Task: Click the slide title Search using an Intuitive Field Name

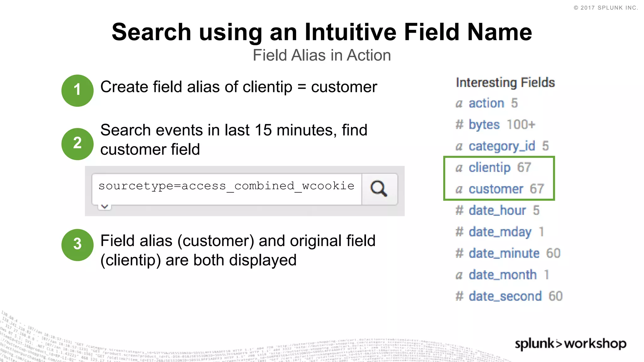Action: click(322, 32)
